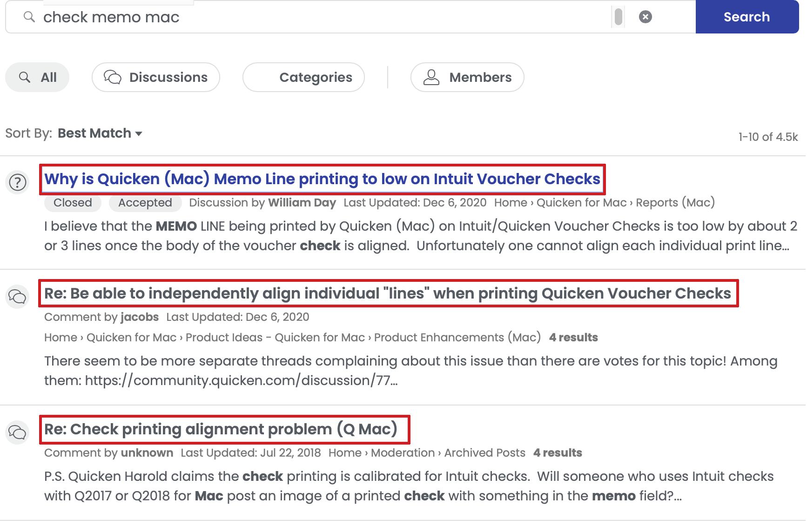Click the Closed status badge
The image size is (807, 532).
click(x=72, y=202)
